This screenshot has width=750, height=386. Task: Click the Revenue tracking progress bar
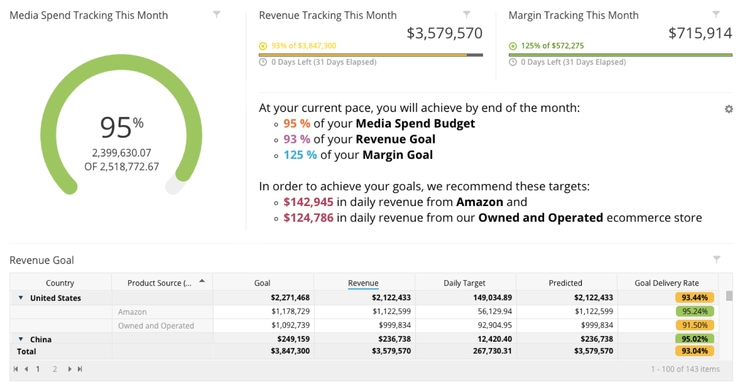371,55
